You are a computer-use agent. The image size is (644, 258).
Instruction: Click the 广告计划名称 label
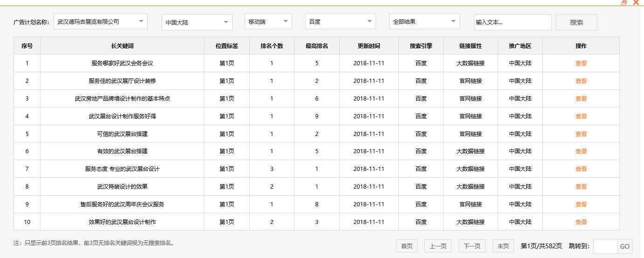[x=32, y=22]
